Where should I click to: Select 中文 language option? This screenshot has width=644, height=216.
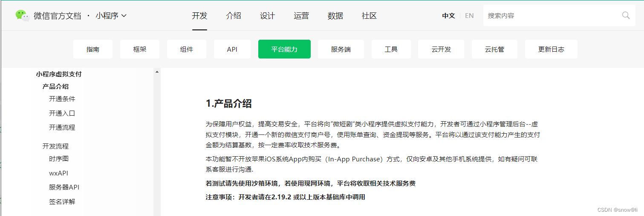448,16
